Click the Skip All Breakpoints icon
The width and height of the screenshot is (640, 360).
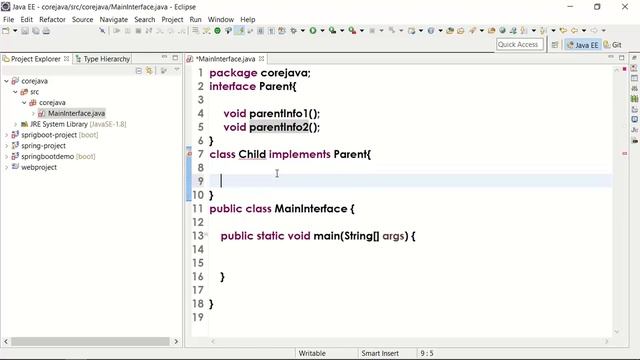coord(102,31)
